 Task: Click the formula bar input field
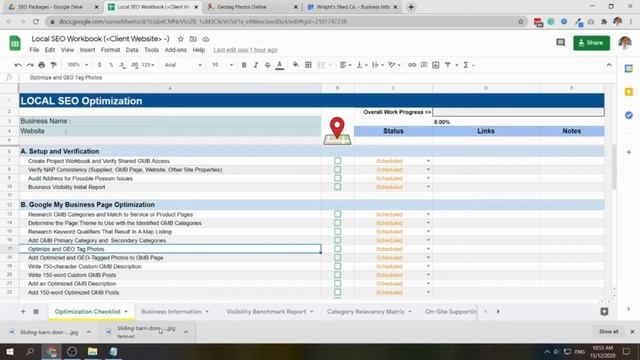click(318, 78)
